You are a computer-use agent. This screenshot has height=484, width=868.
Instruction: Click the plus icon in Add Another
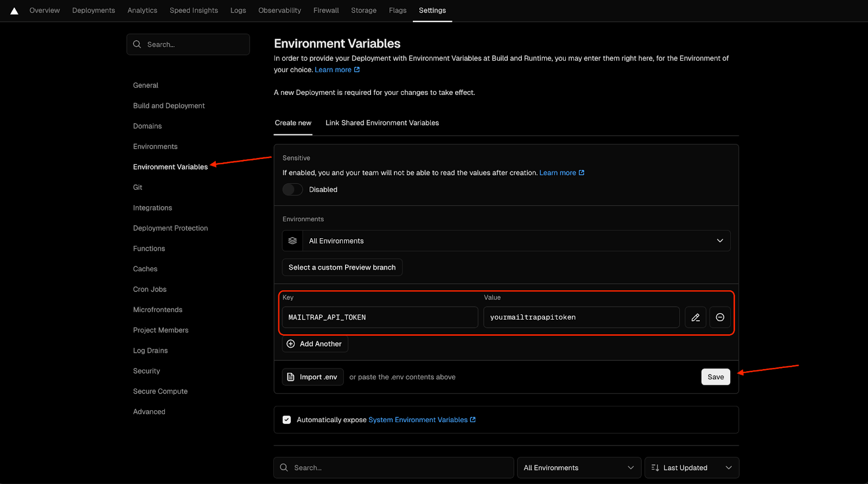(x=291, y=344)
